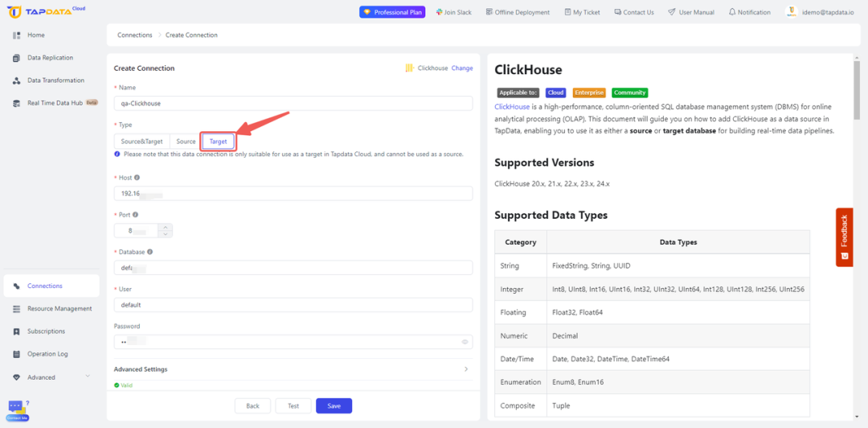This screenshot has width=868, height=428.
Task: Click the user avatar icon
Action: pyautogui.click(x=792, y=12)
